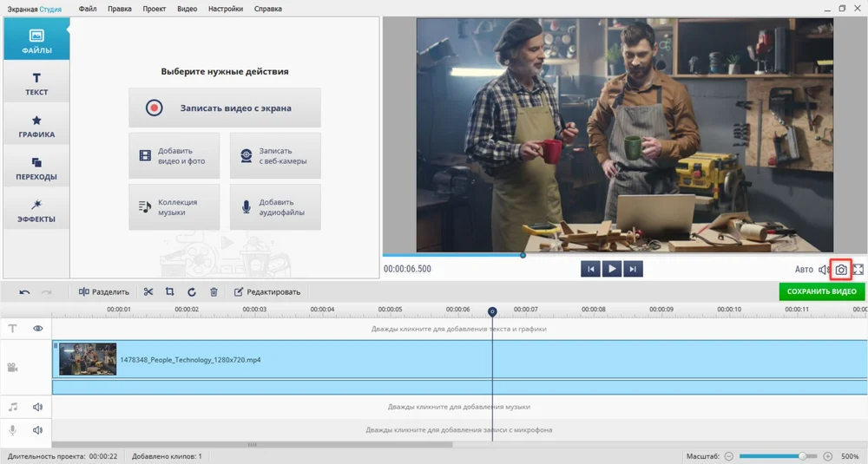Click the zoom-in plus icon for timeline scale

pos(827,456)
